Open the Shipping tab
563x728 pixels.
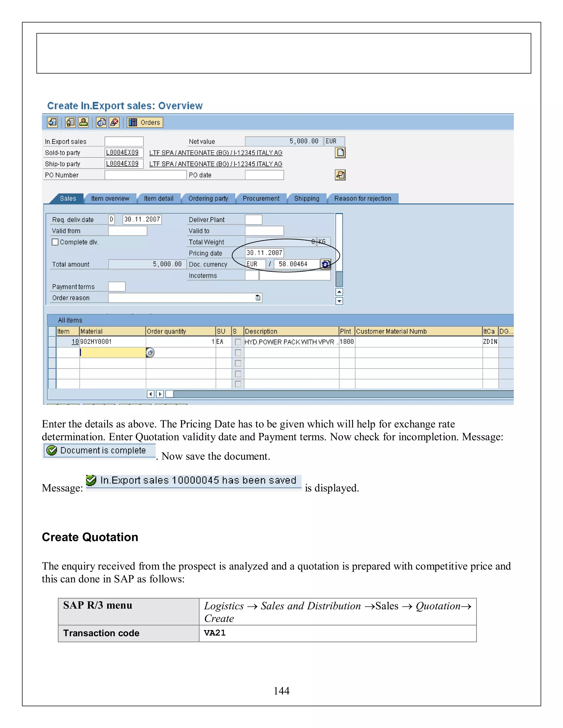point(306,199)
